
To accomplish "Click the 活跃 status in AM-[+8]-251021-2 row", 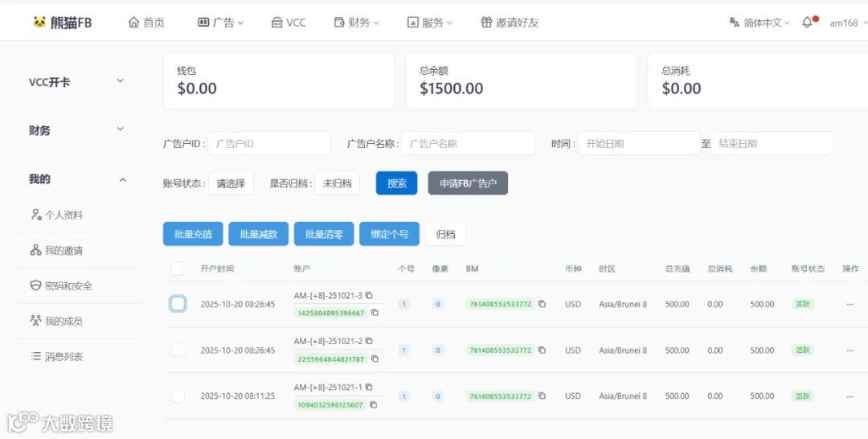I will coord(803,350).
